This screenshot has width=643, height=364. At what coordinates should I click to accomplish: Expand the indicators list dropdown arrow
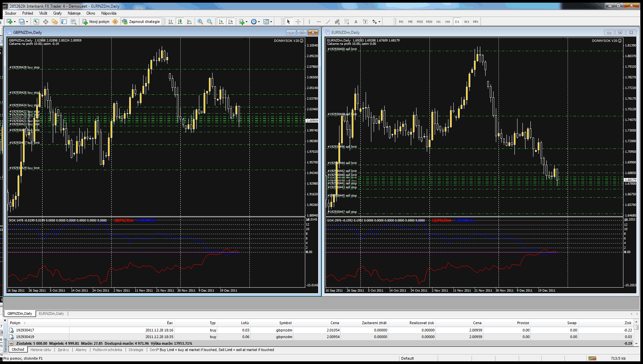tap(246, 22)
